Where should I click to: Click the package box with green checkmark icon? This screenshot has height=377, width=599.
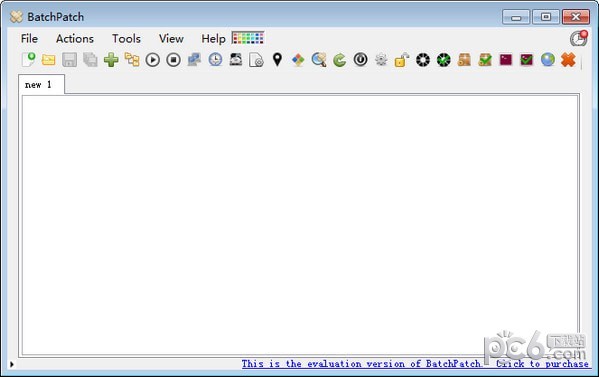(485, 60)
